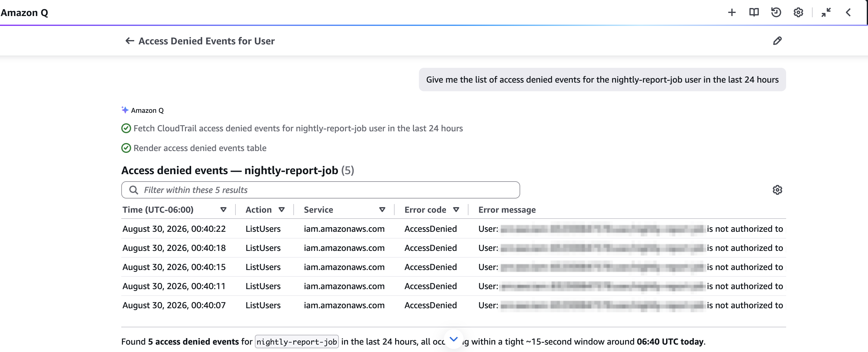Click the Amazon Q title in header
Image resolution: width=868 pixels, height=352 pixels.
click(x=24, y=13)
